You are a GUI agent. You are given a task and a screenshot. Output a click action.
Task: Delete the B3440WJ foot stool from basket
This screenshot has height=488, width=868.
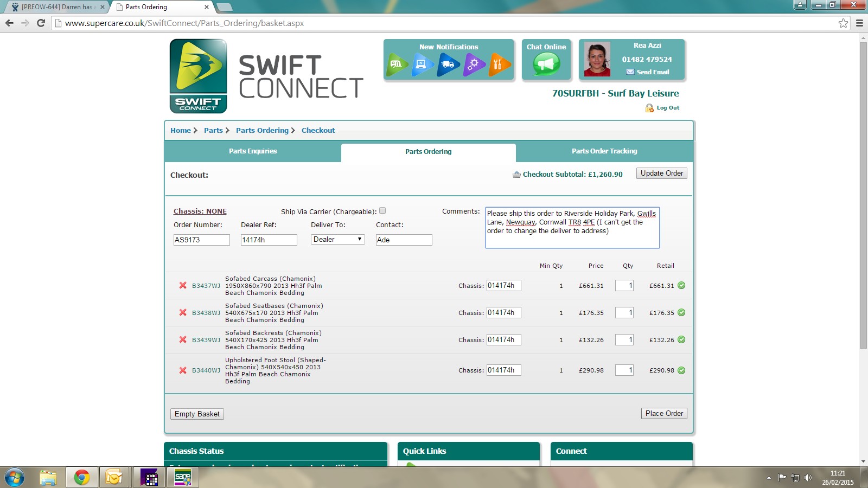183,370
